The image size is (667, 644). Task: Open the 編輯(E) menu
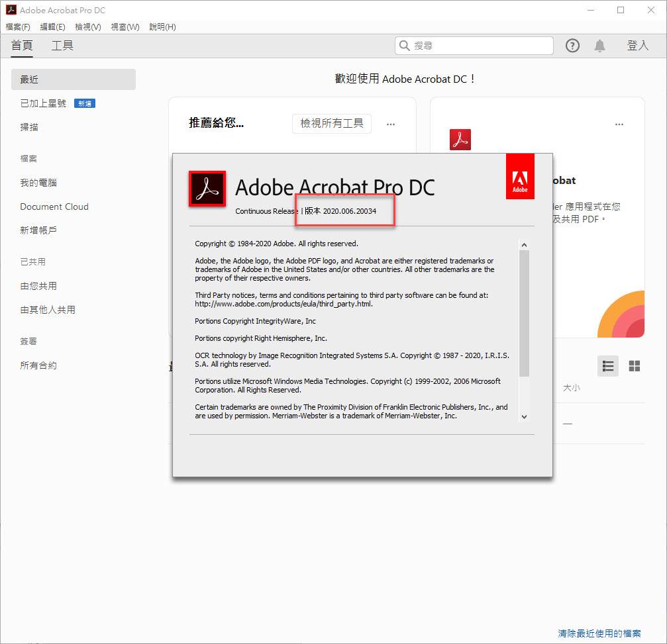click(52, 26)
